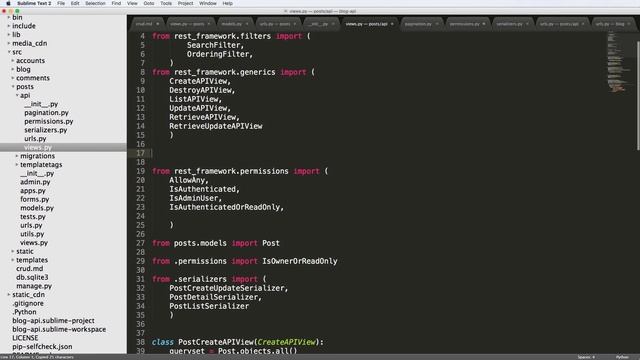The height and width of the screenshot is (360, 640).
Task: Open the Spaces indentation setting in status bar
Action: 586,357
